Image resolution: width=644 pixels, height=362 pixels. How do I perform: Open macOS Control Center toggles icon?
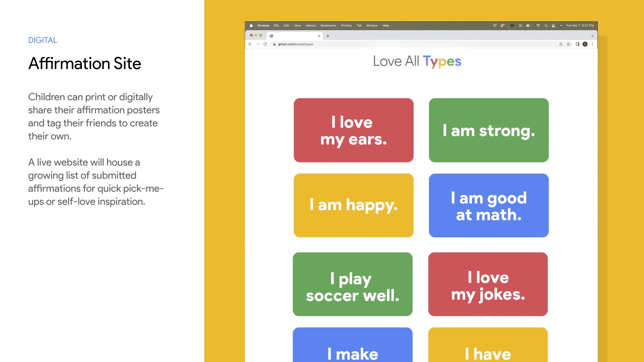coord(553,25)
